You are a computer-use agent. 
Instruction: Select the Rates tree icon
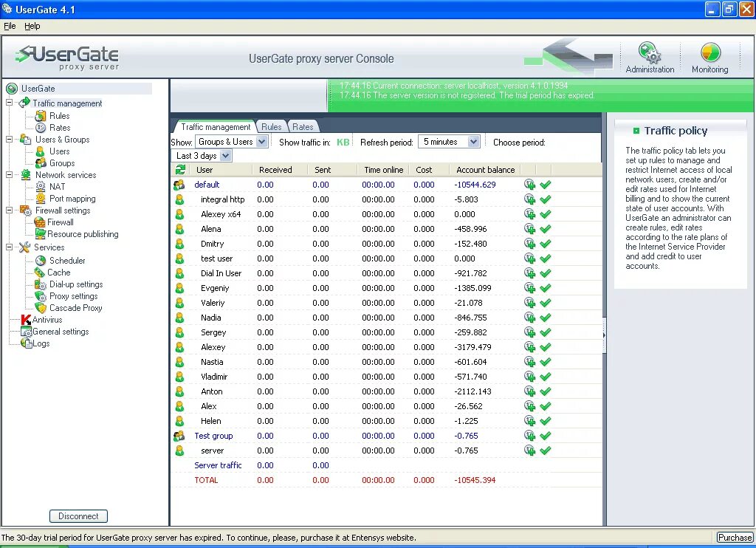click(x=41, y=128)
